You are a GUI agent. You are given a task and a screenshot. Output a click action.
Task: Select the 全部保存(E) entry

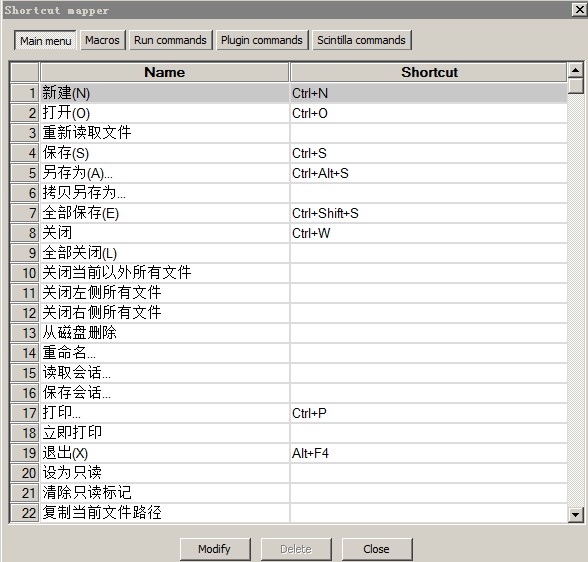point(165,213)
